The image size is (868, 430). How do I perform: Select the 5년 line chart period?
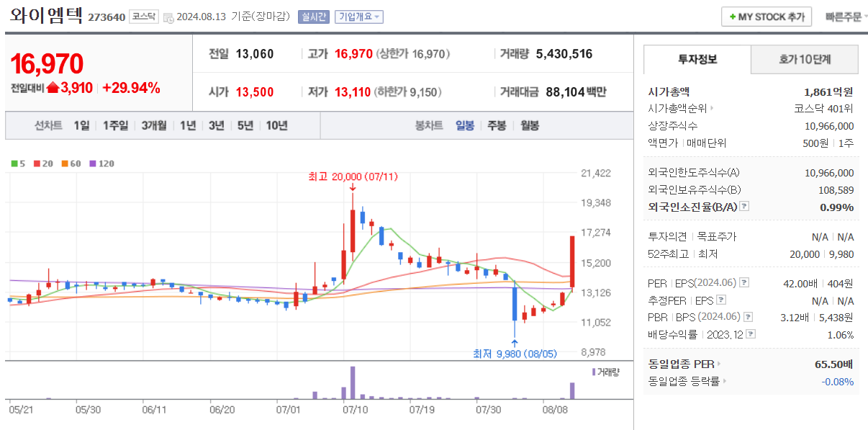[245, 125]
